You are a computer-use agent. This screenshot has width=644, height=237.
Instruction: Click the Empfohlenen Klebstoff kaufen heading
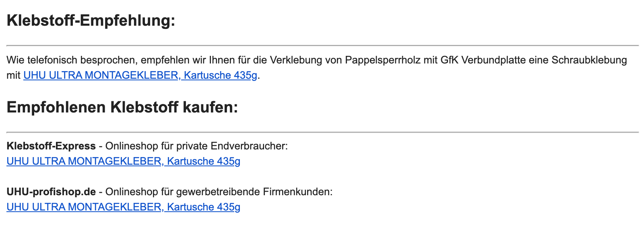tap(122, 107)
